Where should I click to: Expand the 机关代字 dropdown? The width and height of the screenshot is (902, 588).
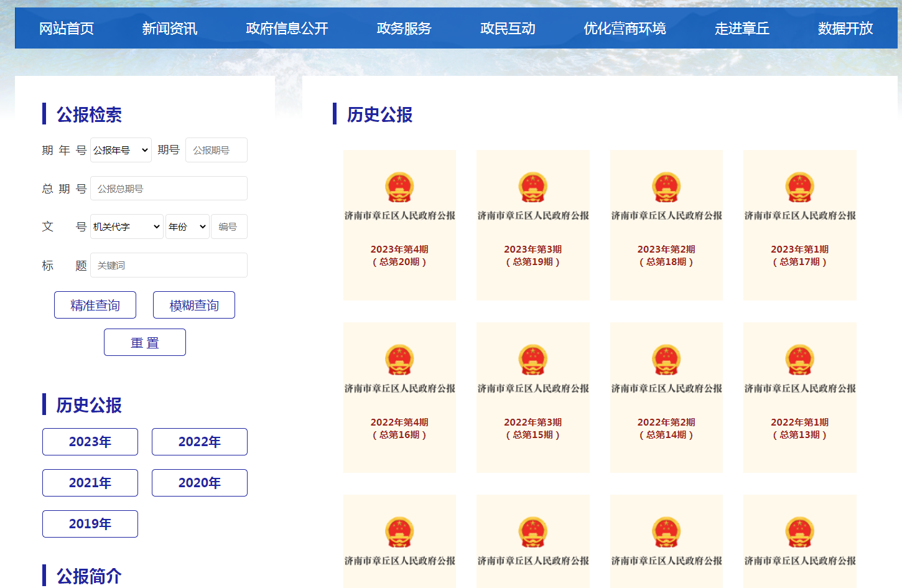[x=127, y=226]
